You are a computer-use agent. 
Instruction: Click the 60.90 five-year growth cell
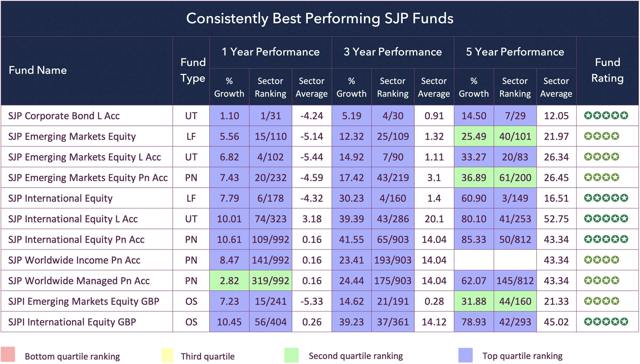[x=474, y=198]
